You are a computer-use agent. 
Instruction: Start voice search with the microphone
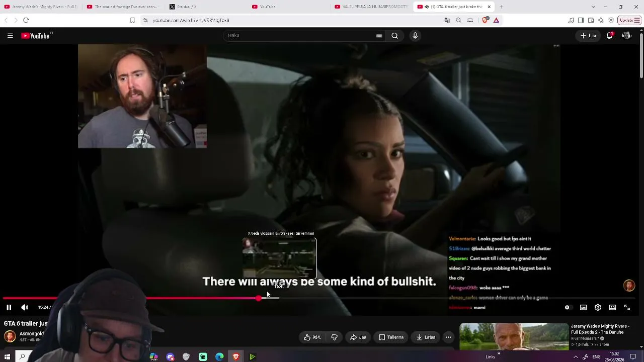click(415, 36)
